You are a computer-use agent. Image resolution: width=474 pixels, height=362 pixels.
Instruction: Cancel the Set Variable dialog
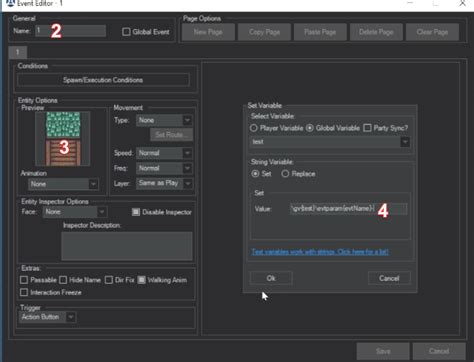pos(389,278)
